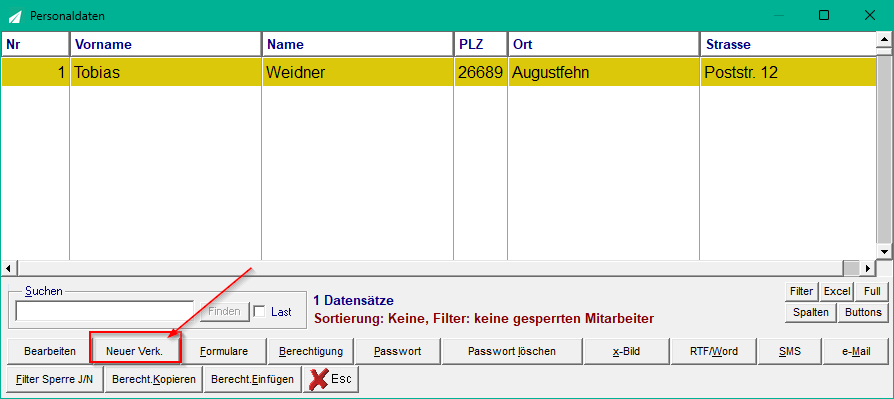Image resolution: width=894 pixels, height=399 pixels.
Task: Sort by Nr column header
Action: [x=35, y=44]
